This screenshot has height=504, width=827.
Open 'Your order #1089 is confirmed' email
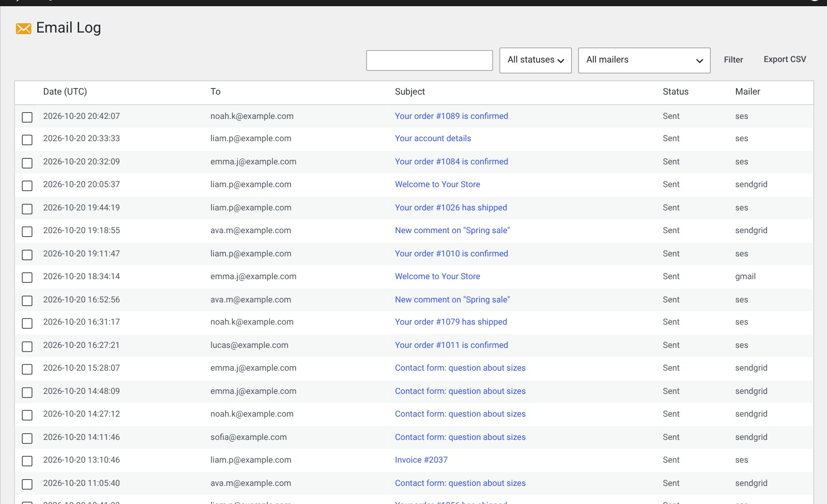pyautogui.click(x=451, y=116)
